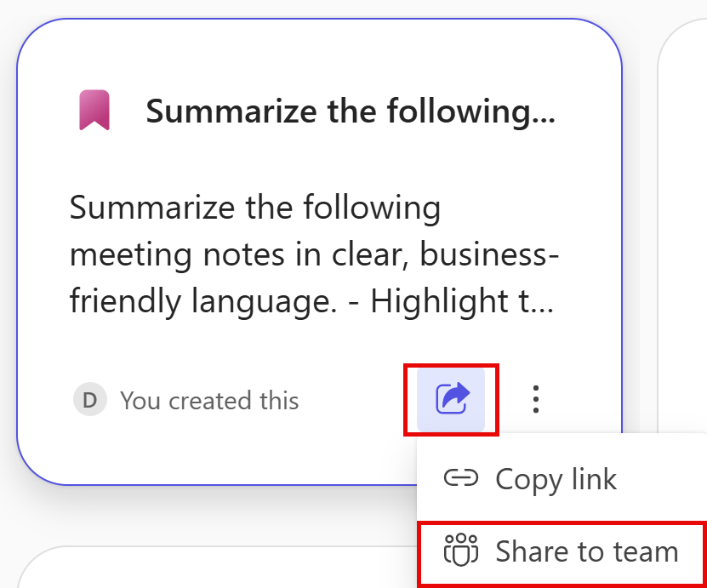This screenshot has width=707, height=588.
Task: Click the words "Copy link" in the dropdown
Action: (x=556, y=479)
